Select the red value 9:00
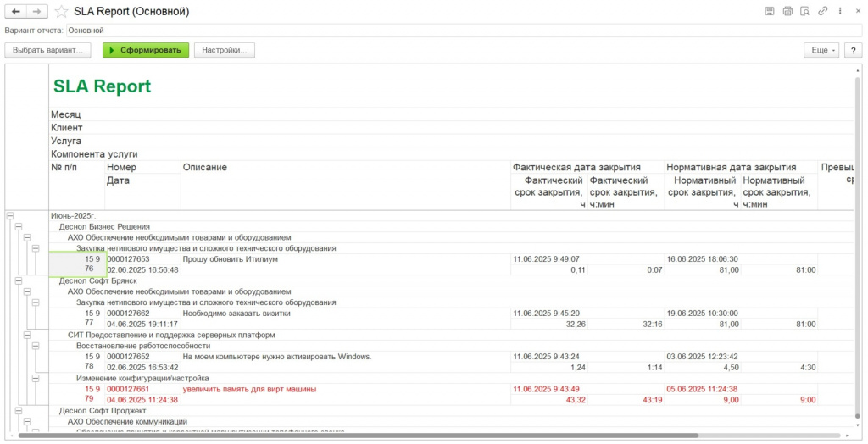868x444 pixels. [808, 400]
